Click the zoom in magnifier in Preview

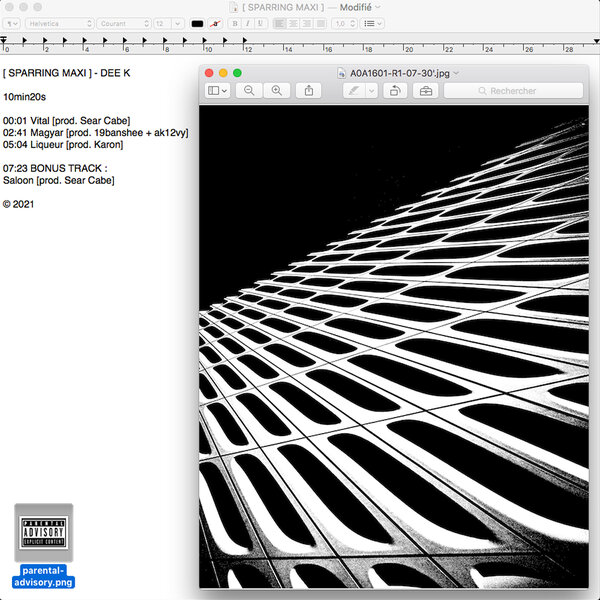(276, 91)
